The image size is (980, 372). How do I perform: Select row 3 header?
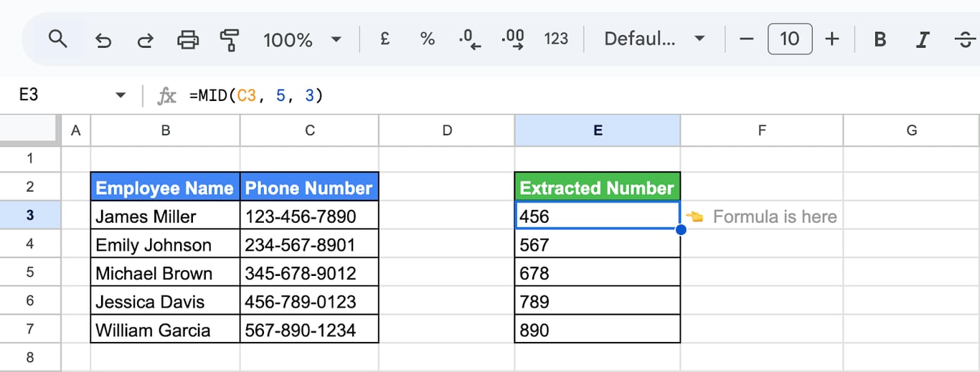click(29, 215)
